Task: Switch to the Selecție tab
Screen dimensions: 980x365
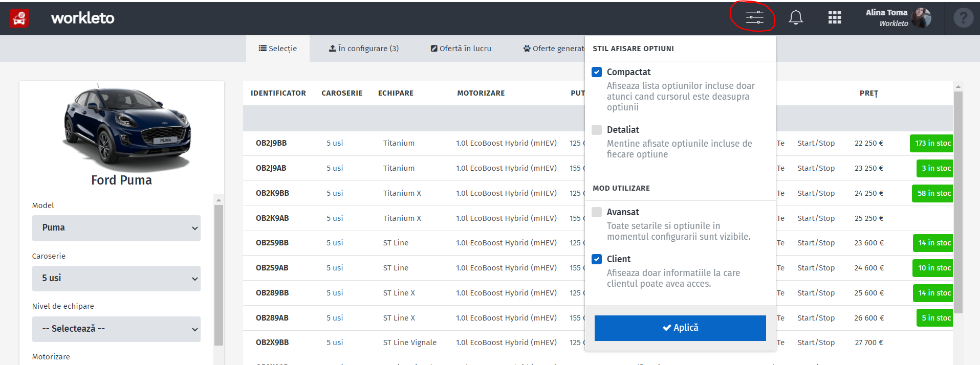Action: 278,49
